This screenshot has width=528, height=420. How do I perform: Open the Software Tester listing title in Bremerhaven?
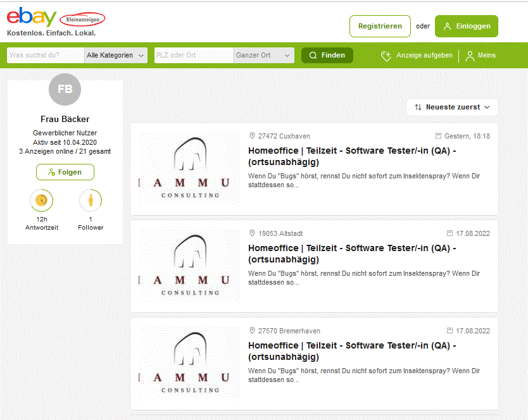point(352,351)
